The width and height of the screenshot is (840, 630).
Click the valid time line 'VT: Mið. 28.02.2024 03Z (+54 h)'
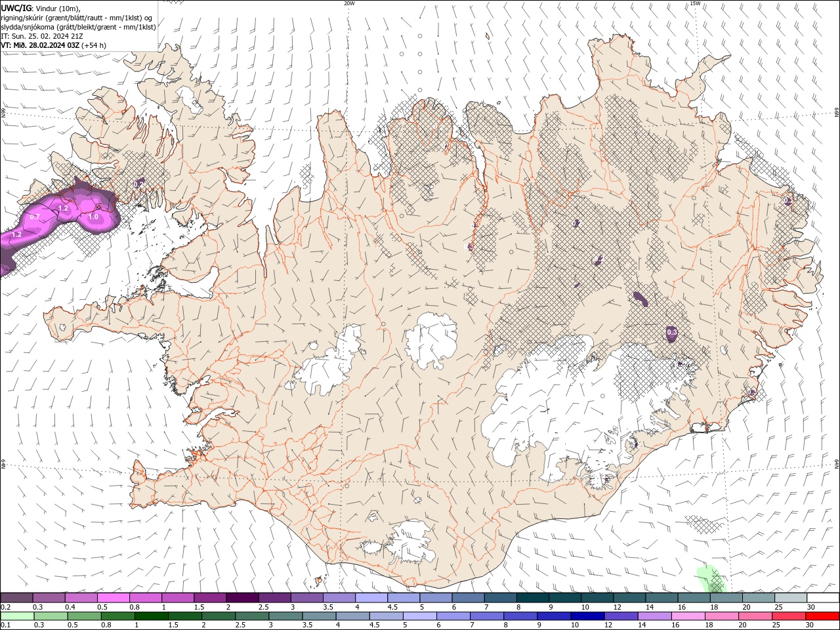54,45
